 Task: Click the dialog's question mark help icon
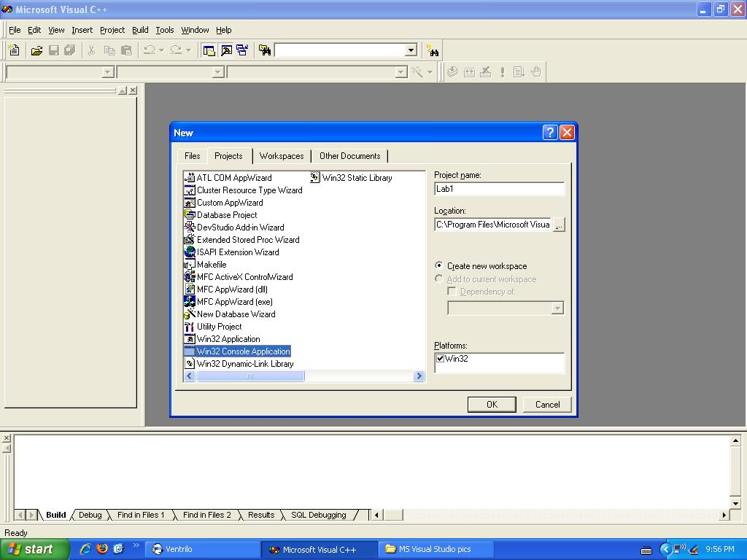(x=550, y=132)
